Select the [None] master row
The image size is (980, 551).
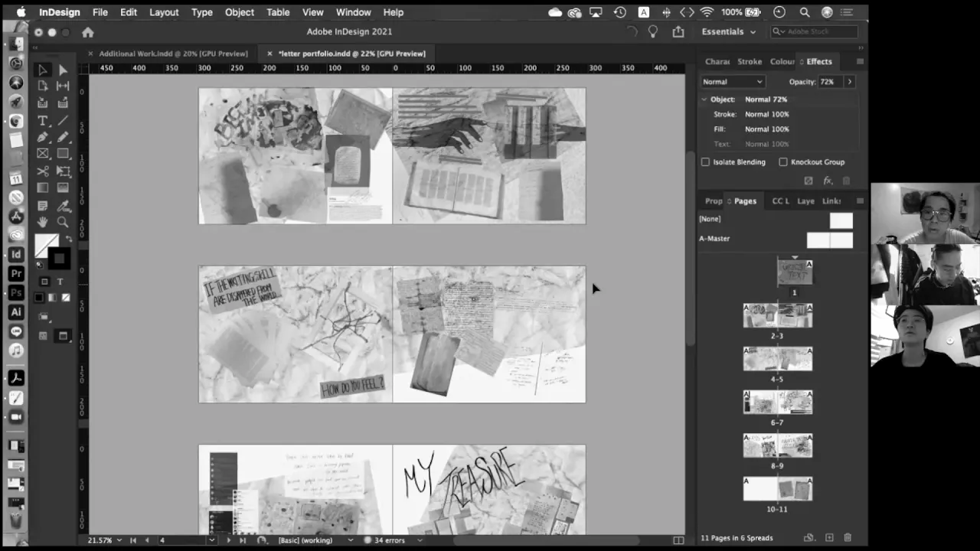tap(776, 220)
